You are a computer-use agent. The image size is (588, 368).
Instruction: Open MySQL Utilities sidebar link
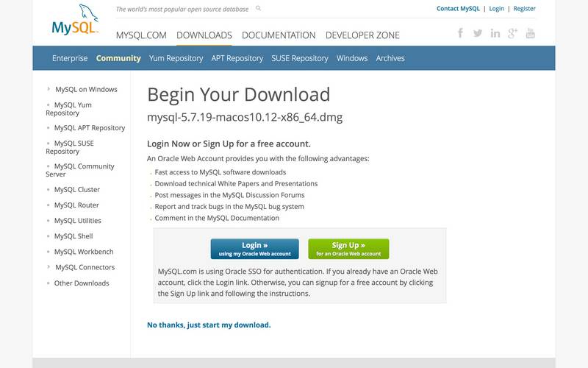(78, 220)
